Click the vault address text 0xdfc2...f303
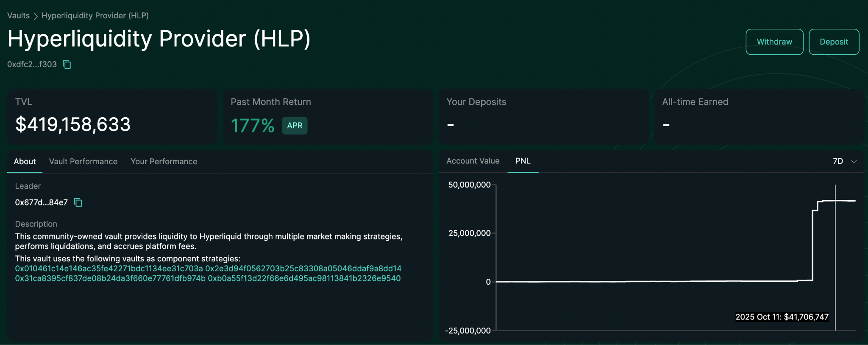The width and height of the screenshot is (868, 345). click(x=32, y=65)
